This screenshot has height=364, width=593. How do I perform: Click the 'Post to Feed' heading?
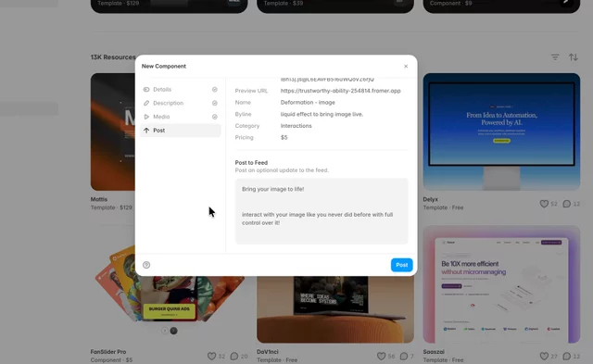(251, 162)
